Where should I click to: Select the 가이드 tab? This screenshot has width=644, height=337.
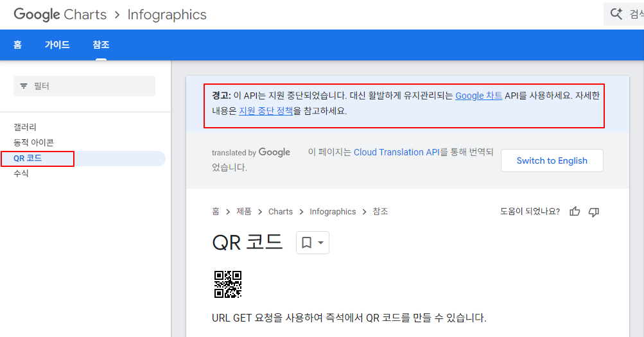pos(57,45)
